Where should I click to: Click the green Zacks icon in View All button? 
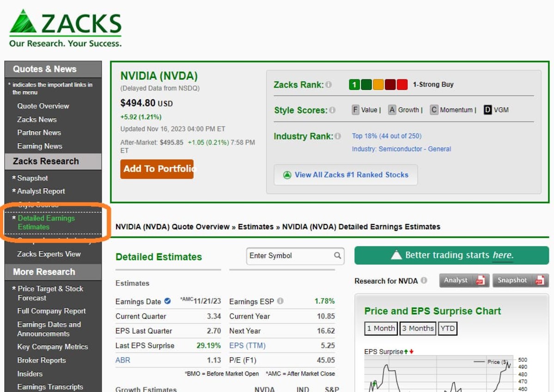point(287,175)
